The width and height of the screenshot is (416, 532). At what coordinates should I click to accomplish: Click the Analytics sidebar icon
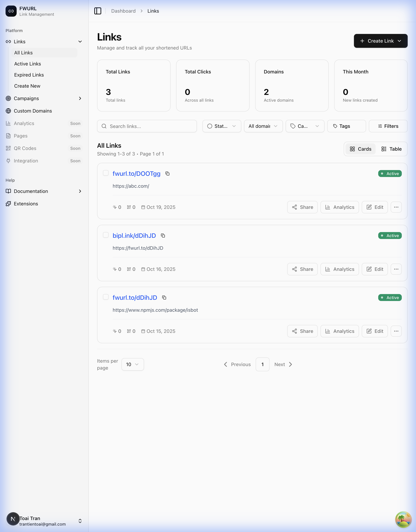[x=8, y=123]
